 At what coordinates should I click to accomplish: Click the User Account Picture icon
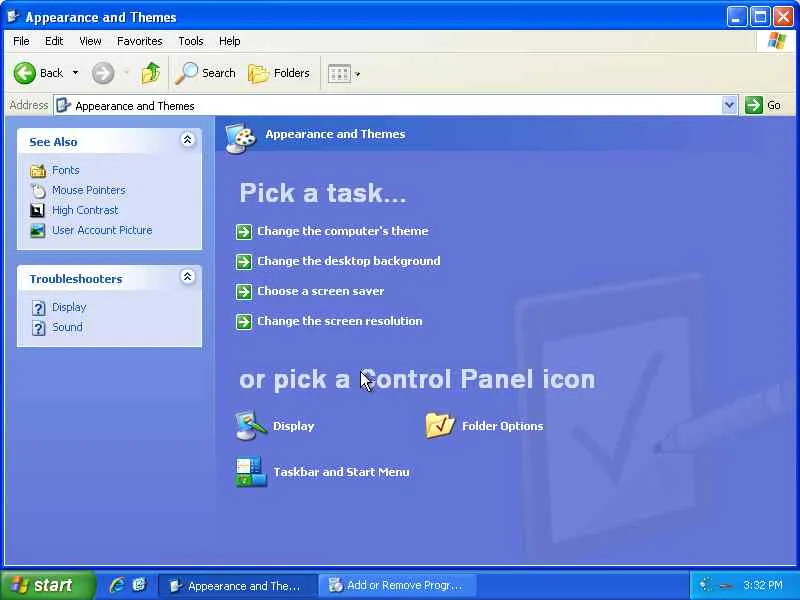point(37,231)
